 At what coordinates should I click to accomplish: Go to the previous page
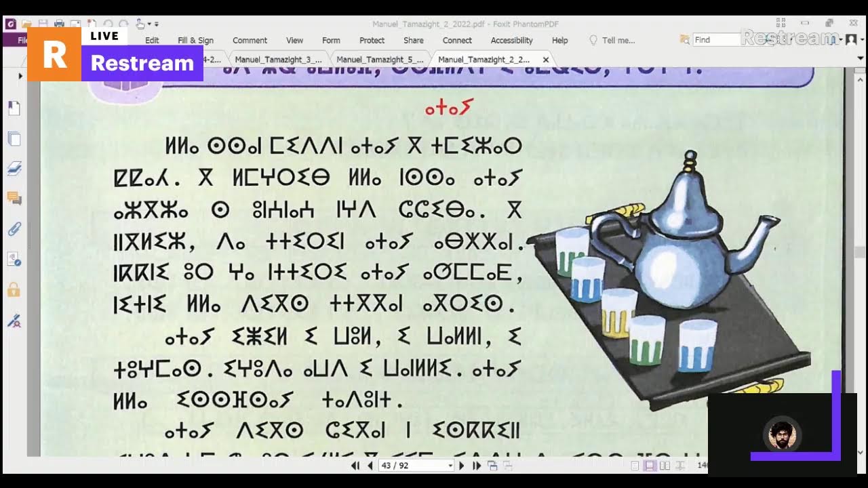370,466
